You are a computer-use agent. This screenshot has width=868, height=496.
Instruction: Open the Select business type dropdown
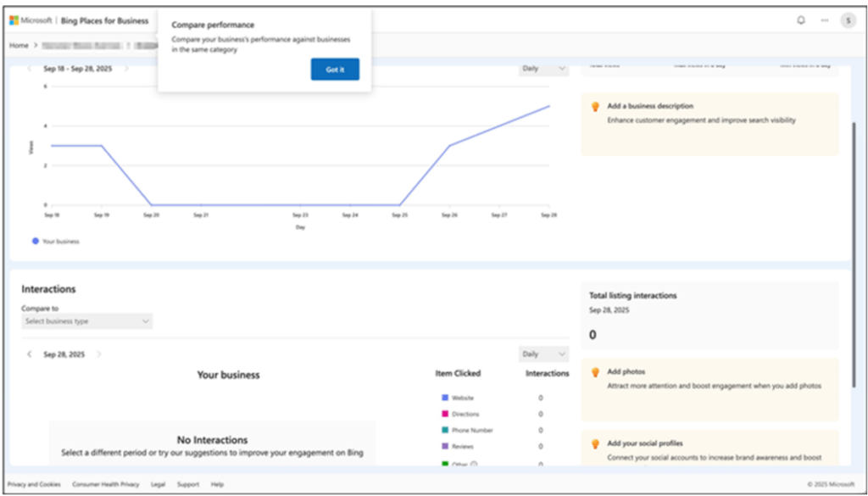click(x=86, y=321)
